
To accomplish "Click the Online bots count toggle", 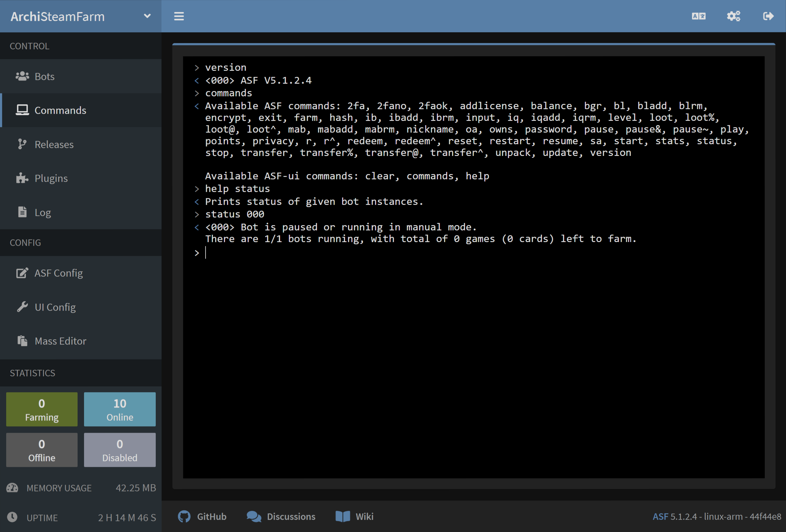I will click(x=119, y=409).
